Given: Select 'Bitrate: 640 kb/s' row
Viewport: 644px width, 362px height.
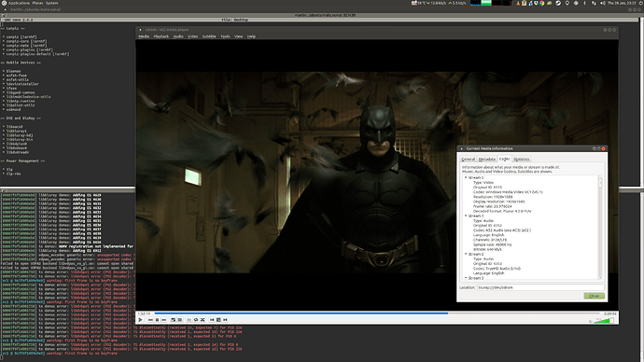Looking at the screenshot, I should (x=487, y=249).
